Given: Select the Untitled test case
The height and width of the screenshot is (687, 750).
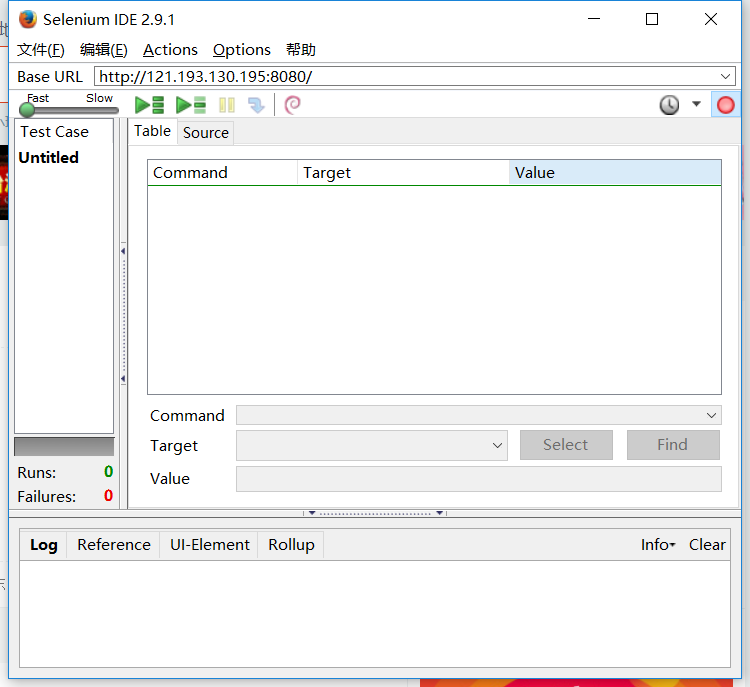Looking at the screenshot, I should click(x=49, y=158).
